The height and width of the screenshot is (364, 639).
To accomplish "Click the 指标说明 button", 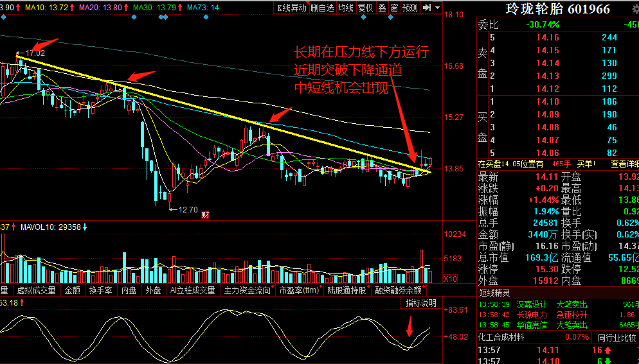I will (x=421, y=302).
